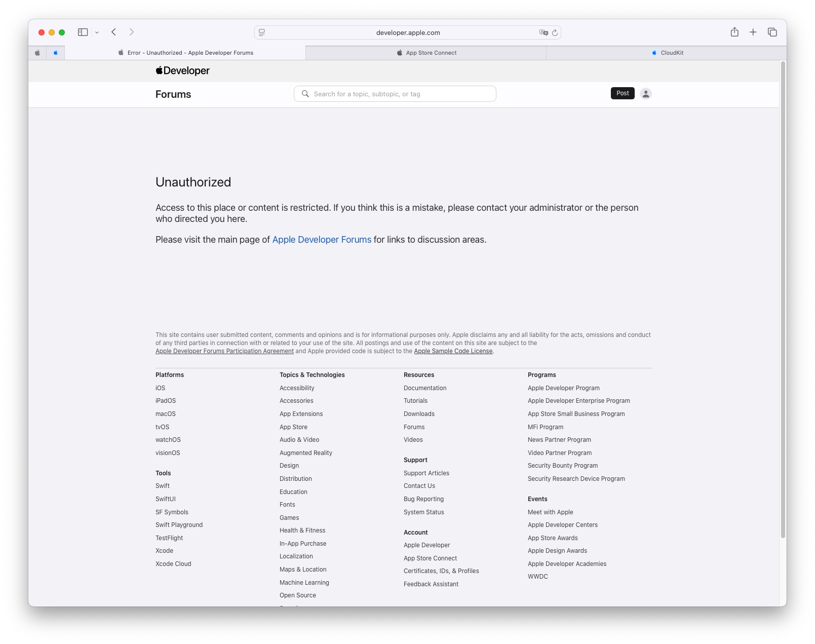Click the Apple Developer logo
The height and width of the screenshot is (644, 815).
(182, 71)
